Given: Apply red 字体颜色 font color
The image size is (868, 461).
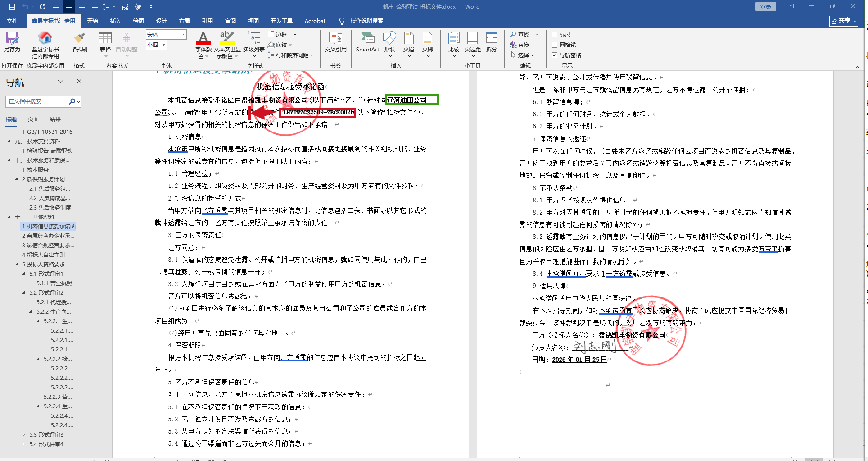Looking at the screenshot, I should (203, 38).
